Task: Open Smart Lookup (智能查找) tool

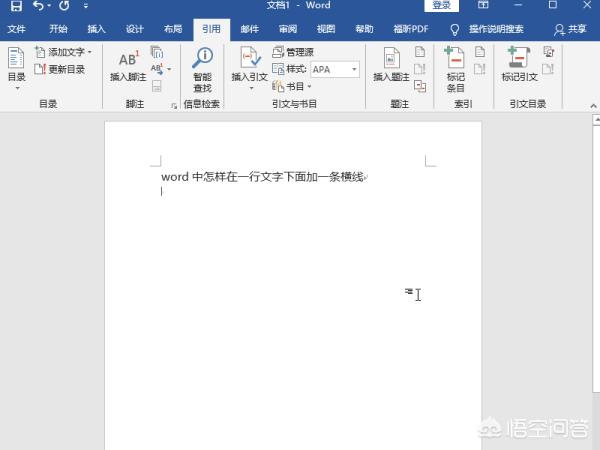Action: coord(202,66)
